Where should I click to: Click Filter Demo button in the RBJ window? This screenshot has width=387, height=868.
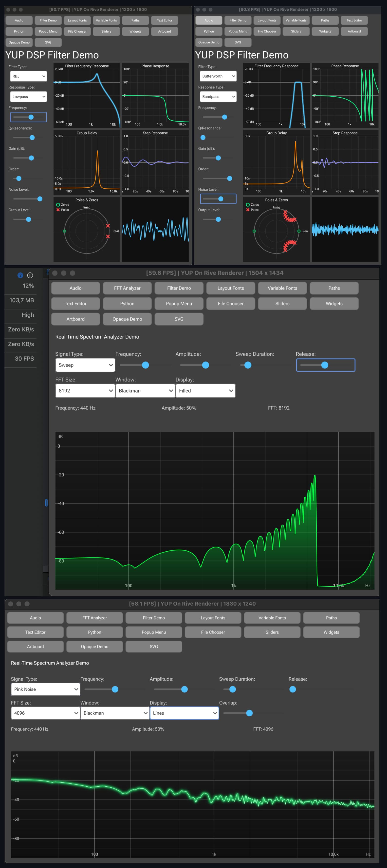point(48,20)
